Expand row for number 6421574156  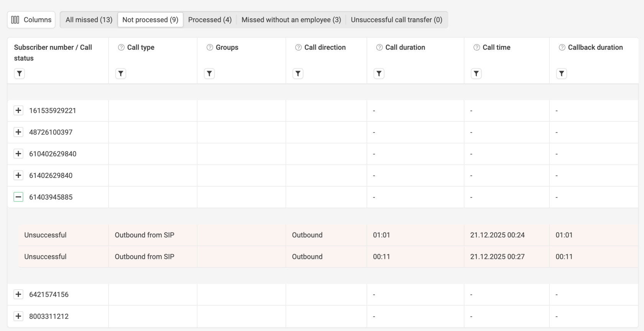(x=18, y=295)
